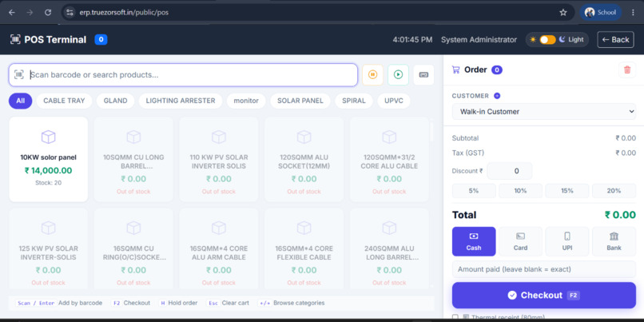Viewport: 644px width, 322px height.
Task: Click the H Hold order shortcut hint
Action: (178, 303)
